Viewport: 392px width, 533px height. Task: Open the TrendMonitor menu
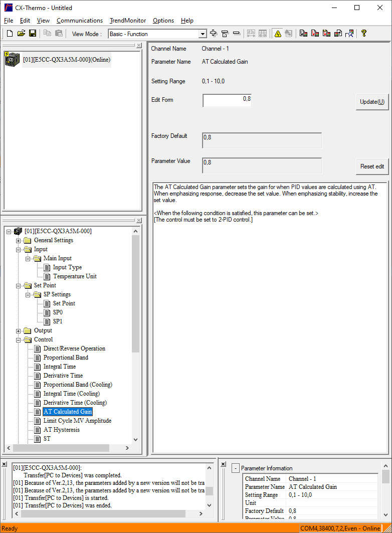pyautogui.click(x=128, y=21)
